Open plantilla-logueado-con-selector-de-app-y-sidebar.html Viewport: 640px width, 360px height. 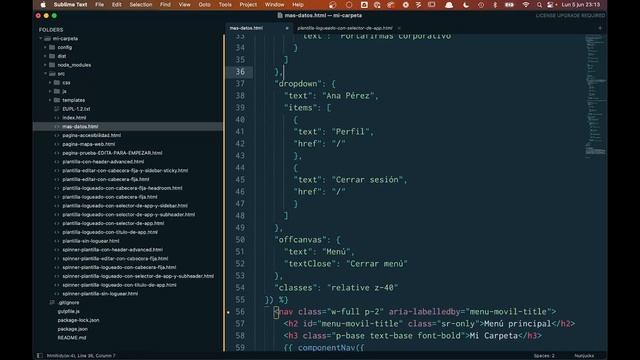(x=125, y=206)
